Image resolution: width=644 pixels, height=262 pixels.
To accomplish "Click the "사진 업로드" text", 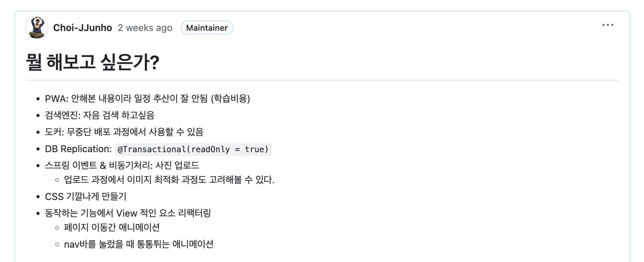I will click(x=177, y=165).
